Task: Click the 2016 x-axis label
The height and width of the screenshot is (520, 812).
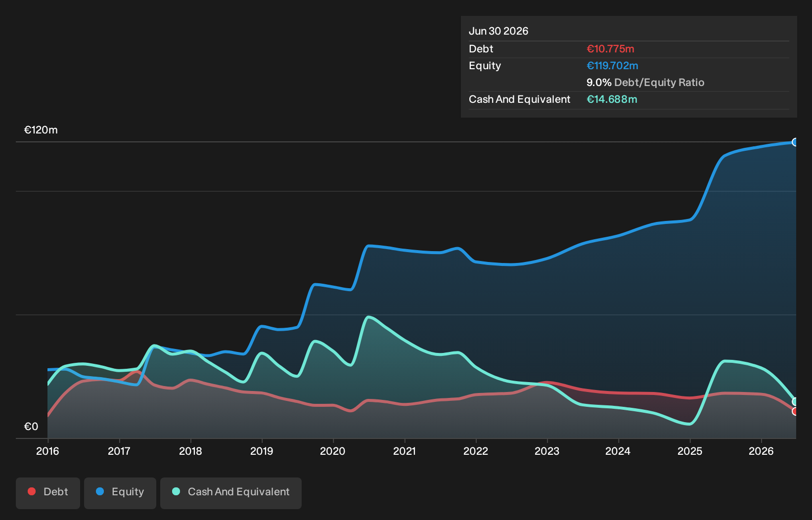Action: pos(47,451)
